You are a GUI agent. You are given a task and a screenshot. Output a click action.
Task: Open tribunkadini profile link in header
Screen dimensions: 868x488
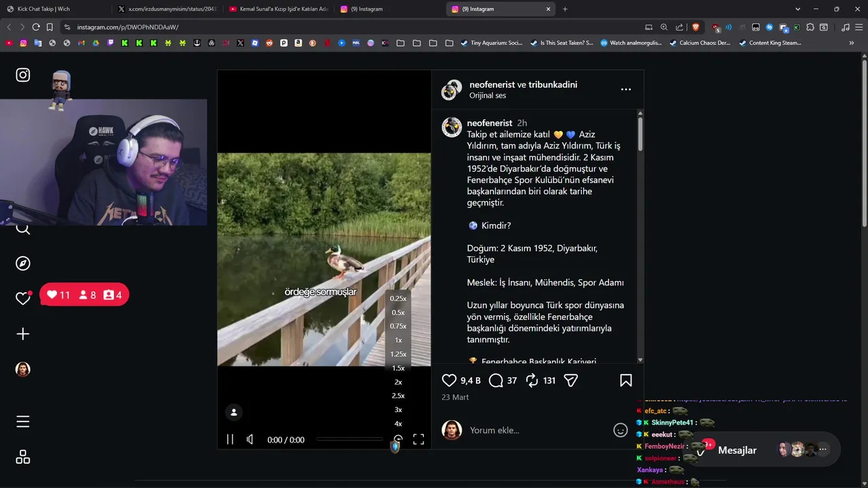(x=553, y=85)
